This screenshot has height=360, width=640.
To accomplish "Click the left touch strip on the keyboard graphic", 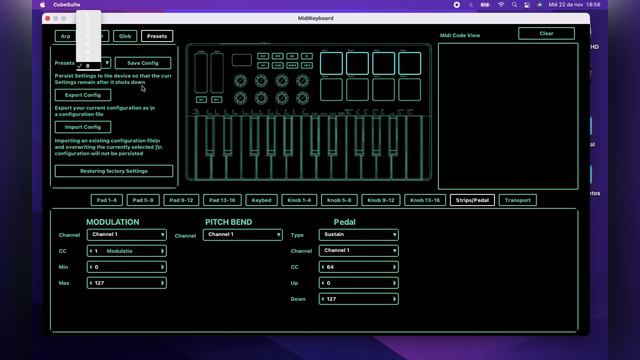I will [201, 73].
